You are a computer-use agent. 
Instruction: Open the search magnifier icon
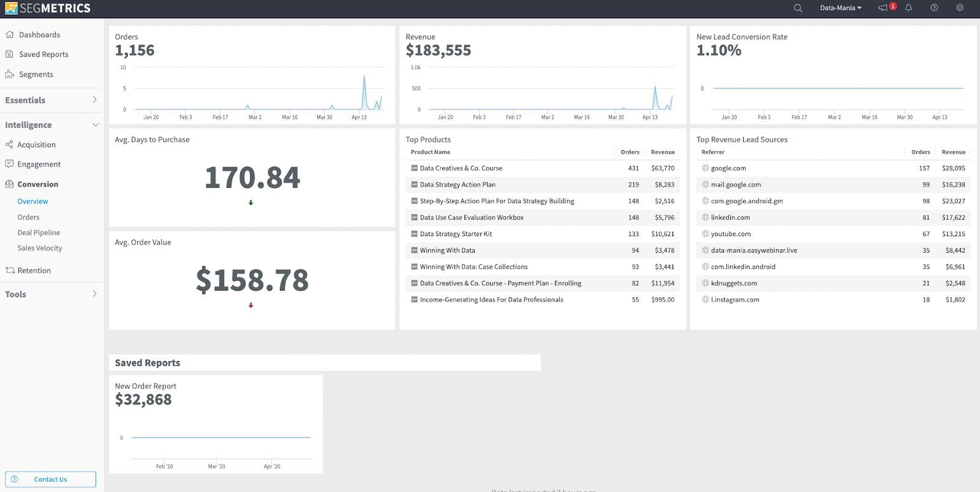797,8
